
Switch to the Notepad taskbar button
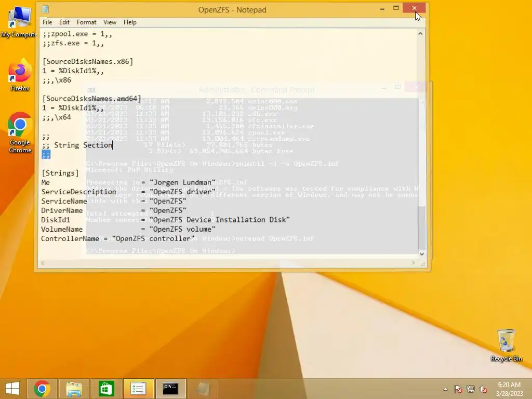[x=138, y=389]
